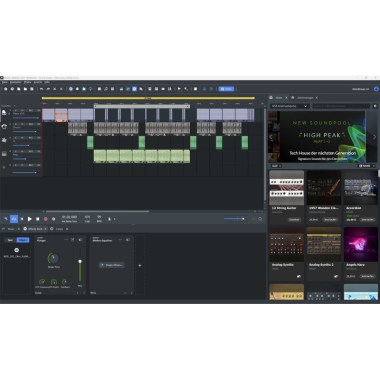Switch to the Loops tab
Screen dimensions: 380x380
(59, 229)
